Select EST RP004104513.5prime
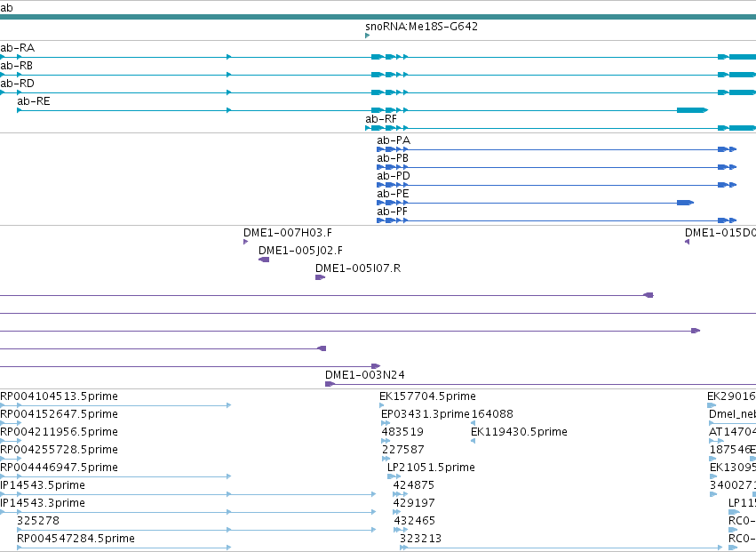The height and width of the screenshot is (552, 756). point(59,396)
